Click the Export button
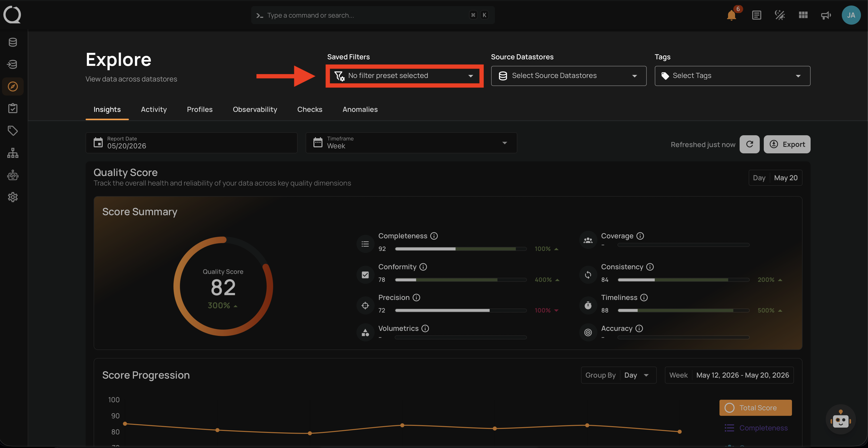 pyautogui.click(x=787, y=144)
